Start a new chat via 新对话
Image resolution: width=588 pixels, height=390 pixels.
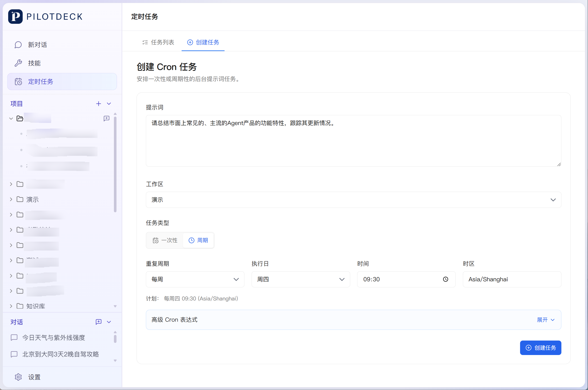62,45
